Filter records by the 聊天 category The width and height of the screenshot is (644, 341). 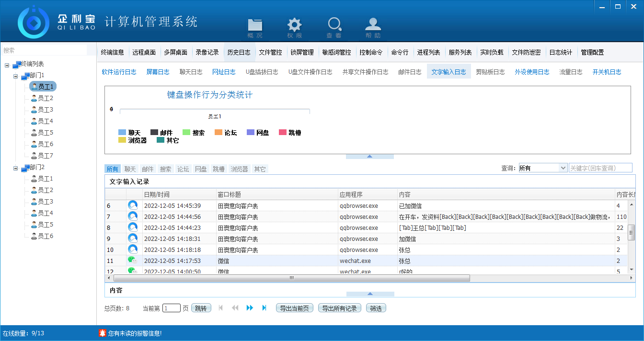tap(130, 169)
